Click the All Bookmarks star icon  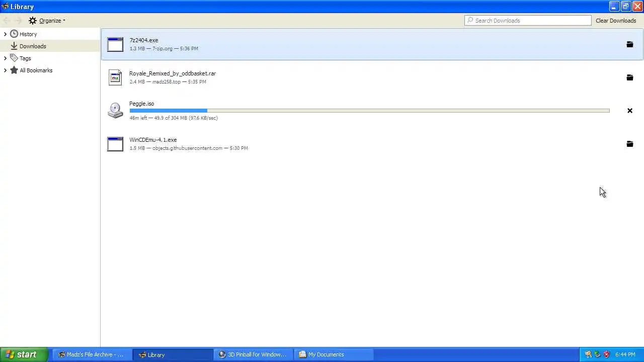14,70
